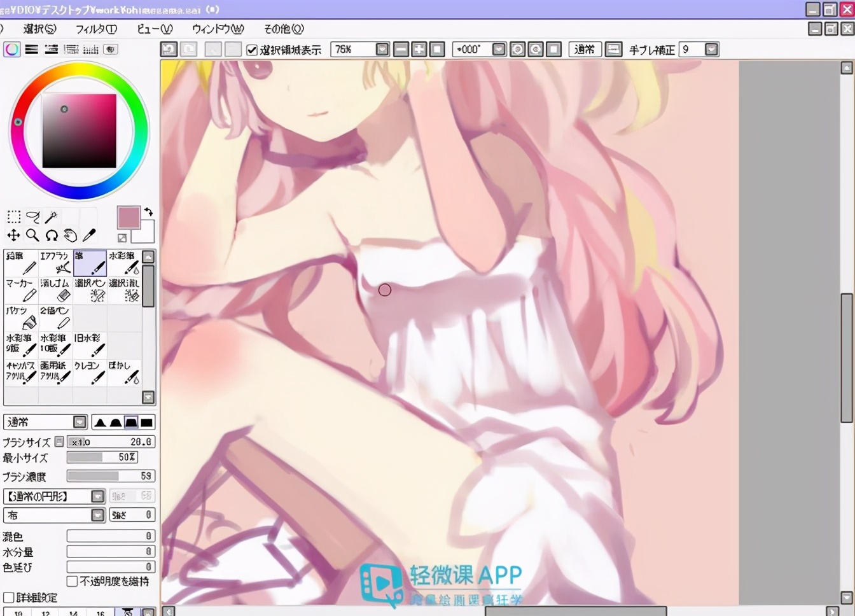Rotate canvas clockwise button

536,50
